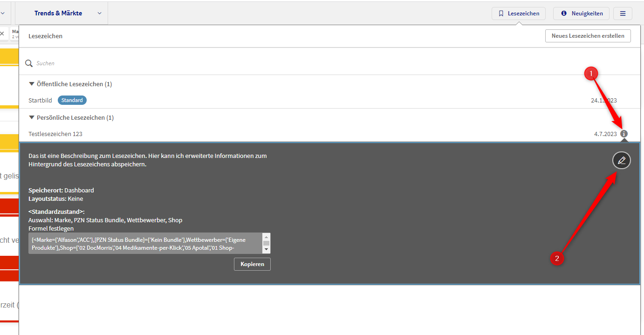The image size is (644, 335).
Task: Click the Standard badge next to Startbild
Action: pyautogui.click(x=72, y=100)
